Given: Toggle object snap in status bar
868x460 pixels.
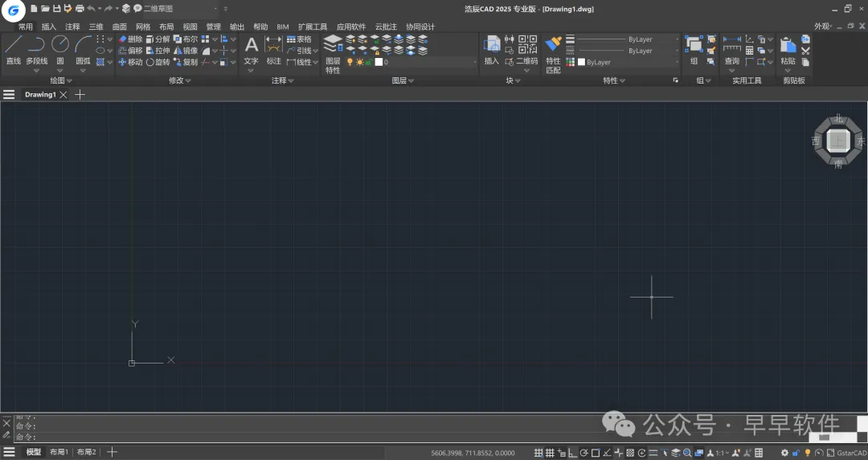Looking at the screenshot, I should [x=595, y=453].
